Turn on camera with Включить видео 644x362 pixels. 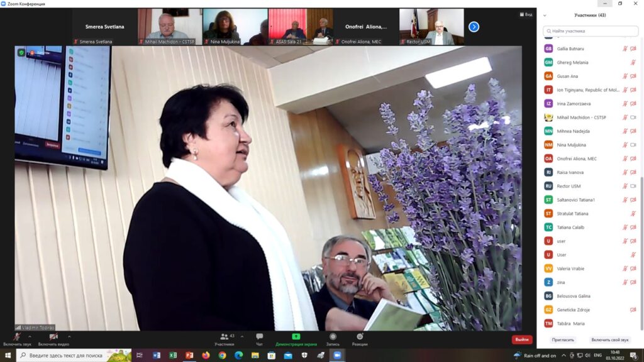coord(53,339)
